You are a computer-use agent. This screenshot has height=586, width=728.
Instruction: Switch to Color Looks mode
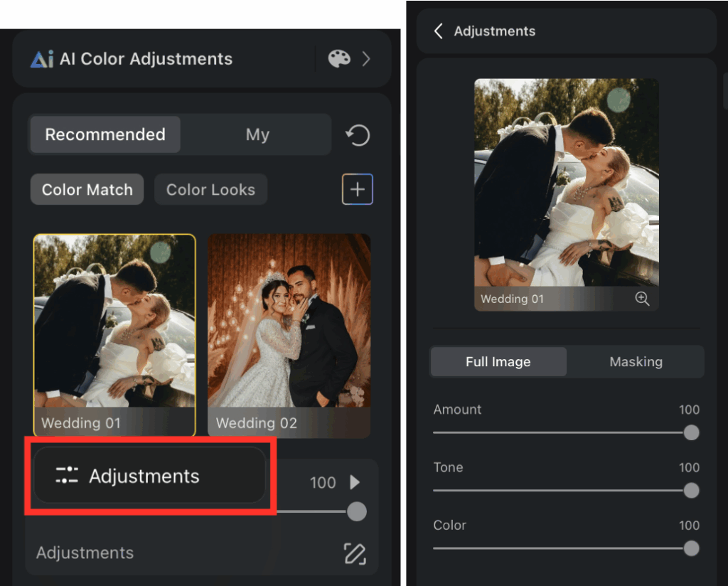click(210, 189)
